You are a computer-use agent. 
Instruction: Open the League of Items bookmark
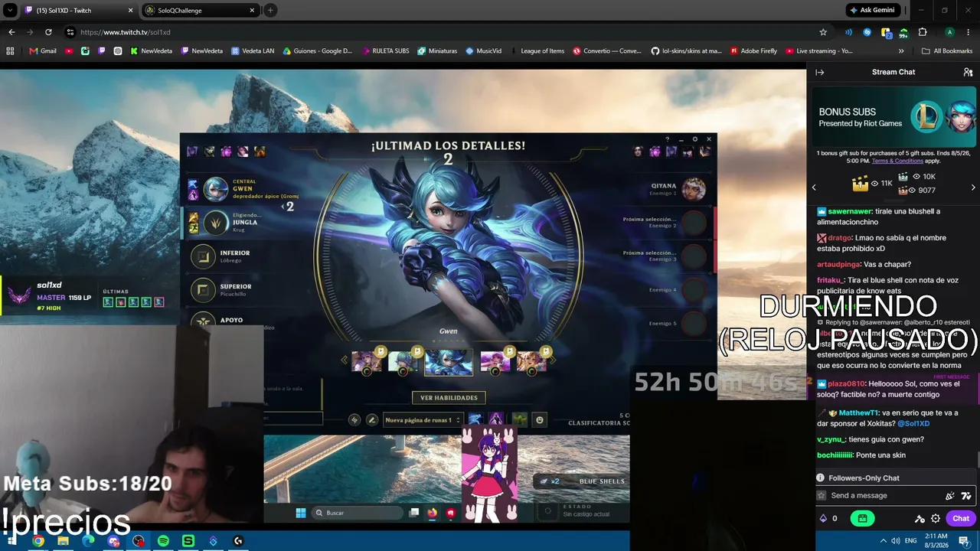537,51
